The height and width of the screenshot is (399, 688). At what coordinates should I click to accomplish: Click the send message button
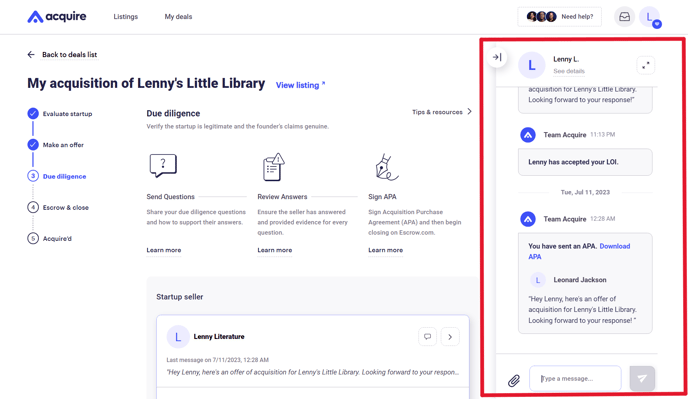pos(642,378)
